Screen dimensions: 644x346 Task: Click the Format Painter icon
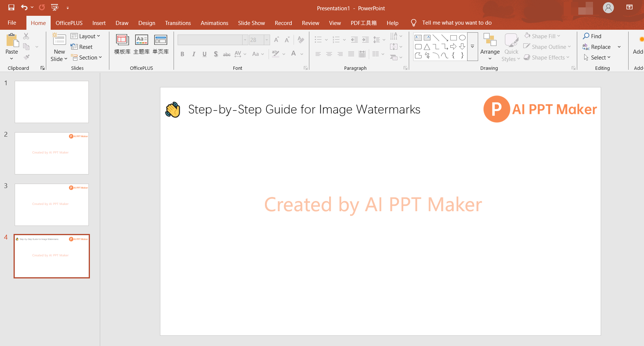(26, 57)
